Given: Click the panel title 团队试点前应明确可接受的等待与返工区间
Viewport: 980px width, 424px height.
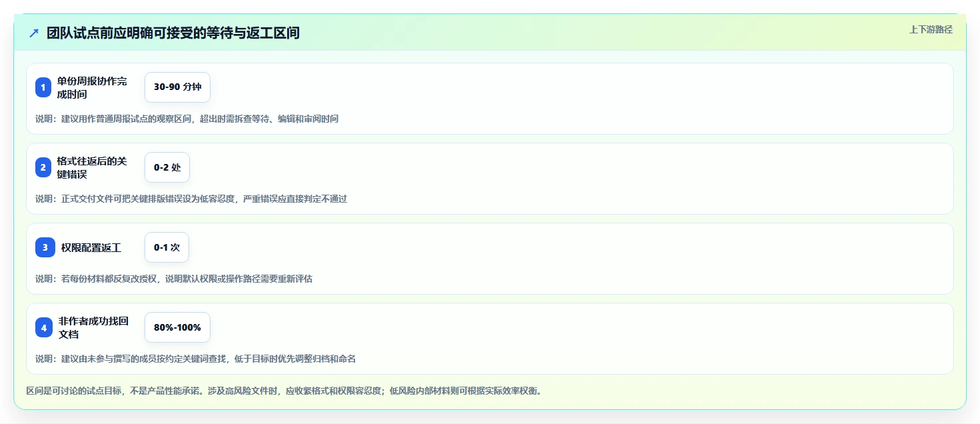Looking at the screenshot, I should click(173, 33).
